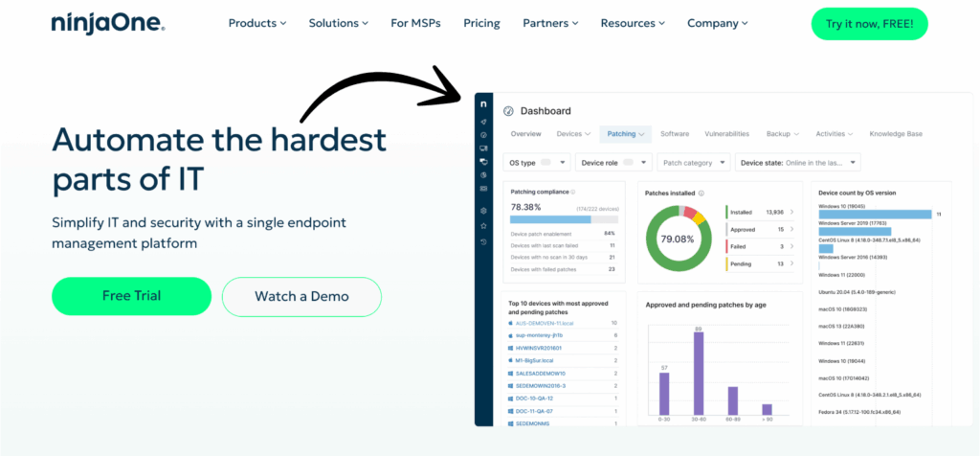Screen dimensions: 980x456
Task: Click the green Free Trial button
Action: click(131, 296)
